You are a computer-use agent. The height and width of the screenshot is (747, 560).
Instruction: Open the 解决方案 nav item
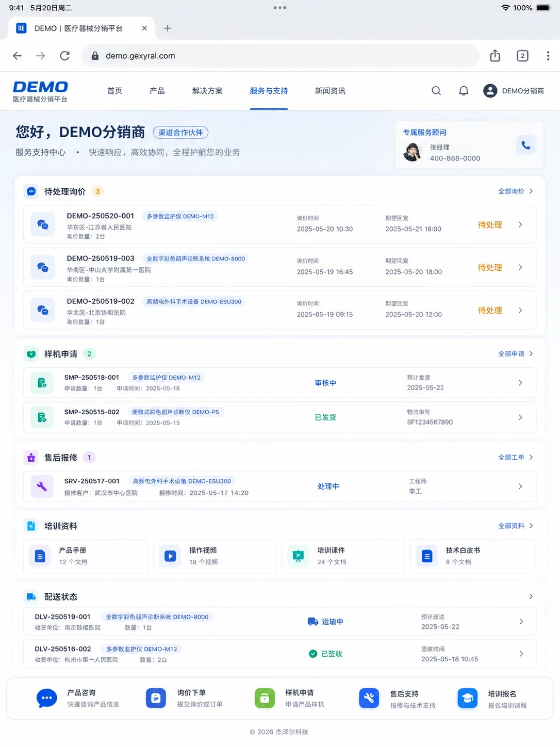pos(207,91)
